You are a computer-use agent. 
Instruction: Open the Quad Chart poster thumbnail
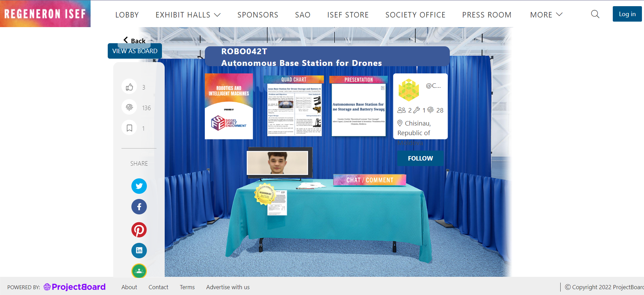coord(294,106)
